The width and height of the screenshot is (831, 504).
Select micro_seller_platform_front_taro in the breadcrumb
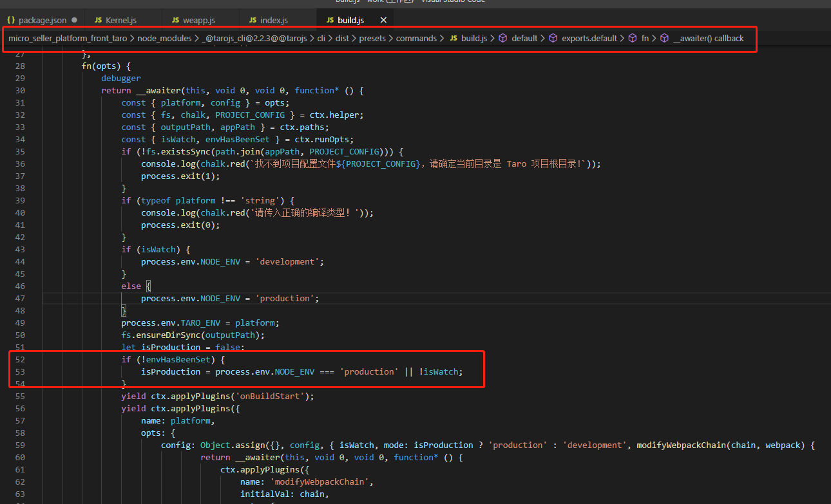tap(68, 38)
